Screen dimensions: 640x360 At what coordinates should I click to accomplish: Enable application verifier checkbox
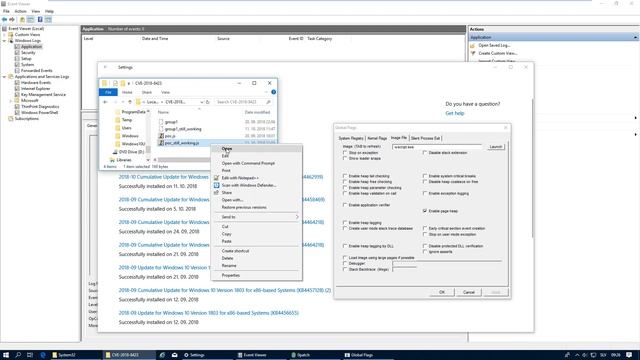pyautogui.click(x=345, y=205)
